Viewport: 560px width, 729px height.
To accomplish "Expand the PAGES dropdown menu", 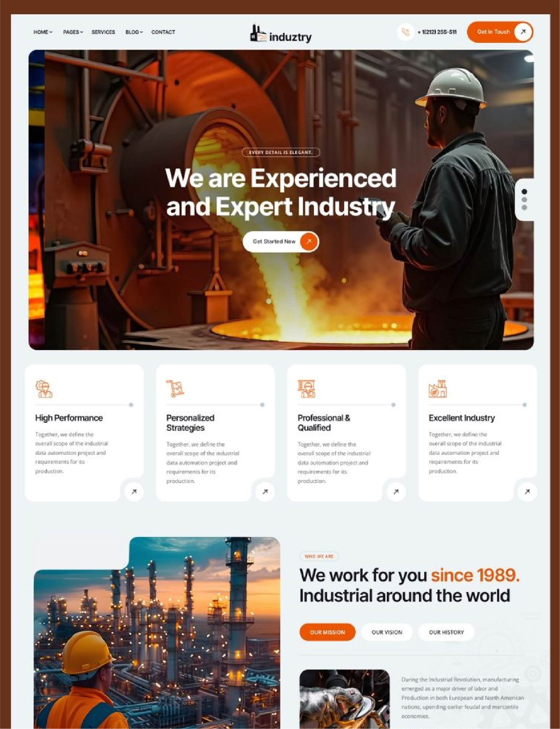I will tap(73, 32).
